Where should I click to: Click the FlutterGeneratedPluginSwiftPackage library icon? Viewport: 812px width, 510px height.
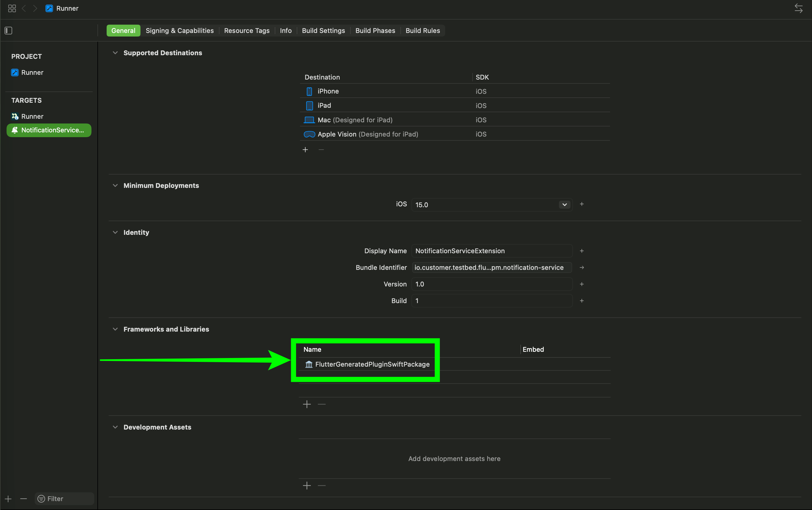tap(309, 364)
